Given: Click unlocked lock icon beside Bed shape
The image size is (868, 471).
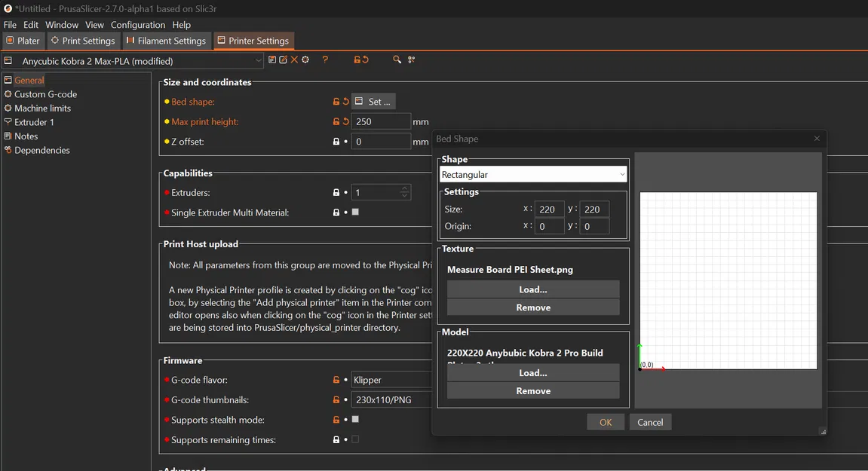Looking at the screenshot, I should 336,101.
